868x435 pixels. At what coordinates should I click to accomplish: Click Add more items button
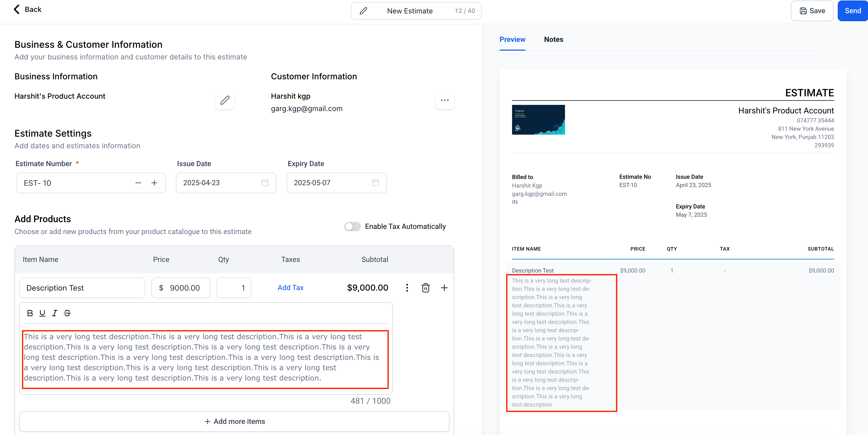(234, 421)
